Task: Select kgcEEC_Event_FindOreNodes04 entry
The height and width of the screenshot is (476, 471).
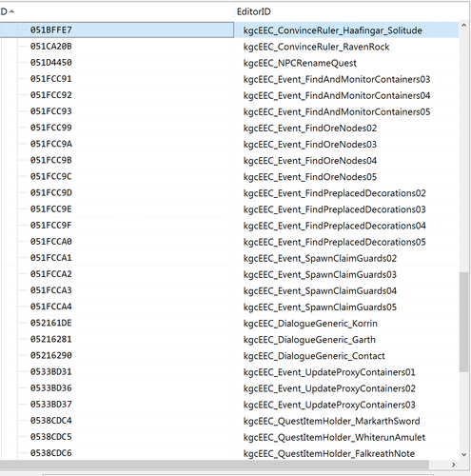Action: (x=310, y=161)
